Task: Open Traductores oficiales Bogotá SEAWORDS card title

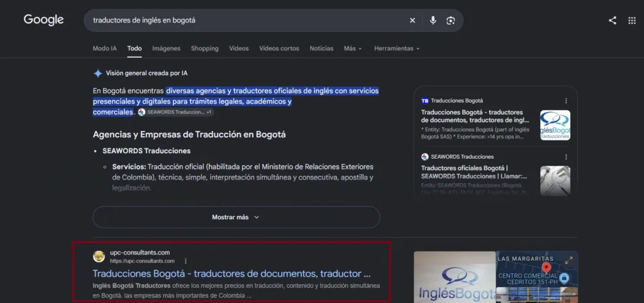Action: [x=475, y=172]
